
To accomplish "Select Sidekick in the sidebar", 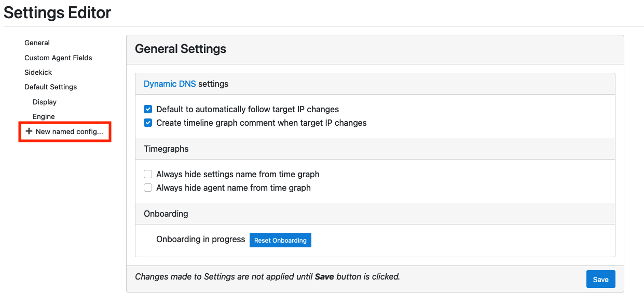I will coord(38,72).
